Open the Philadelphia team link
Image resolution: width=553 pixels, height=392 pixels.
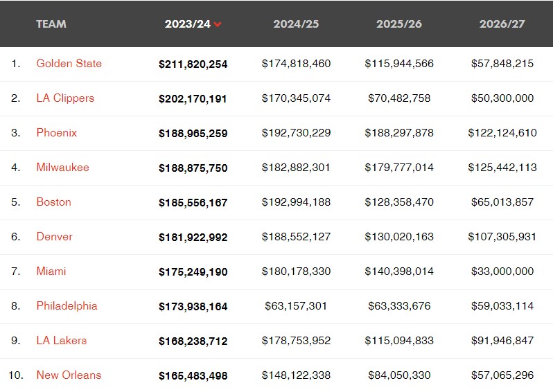pos(67,305)
